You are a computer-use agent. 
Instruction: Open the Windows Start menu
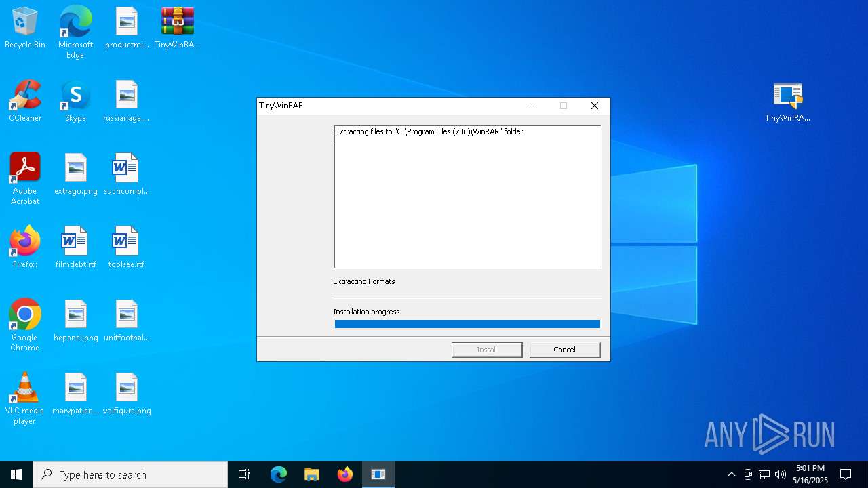pos(16,474)
